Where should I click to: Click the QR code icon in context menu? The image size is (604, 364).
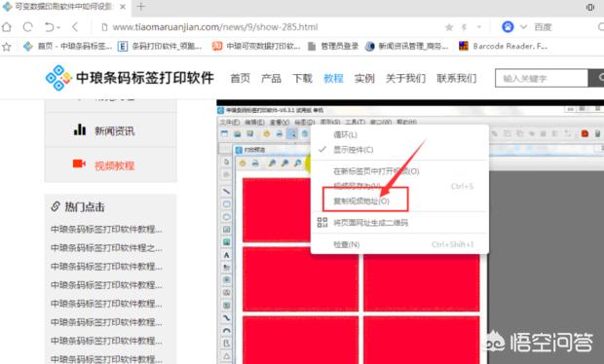[x=322, y=223]
